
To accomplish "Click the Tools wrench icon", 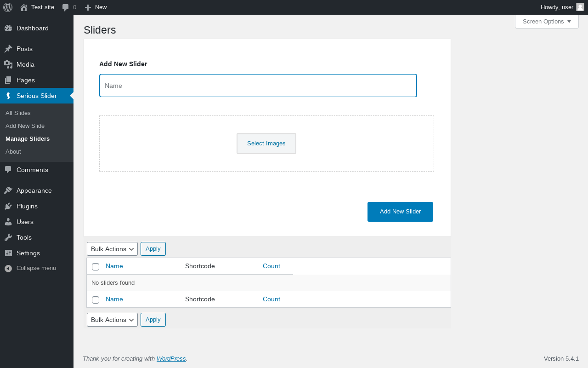I will [8, 237].
